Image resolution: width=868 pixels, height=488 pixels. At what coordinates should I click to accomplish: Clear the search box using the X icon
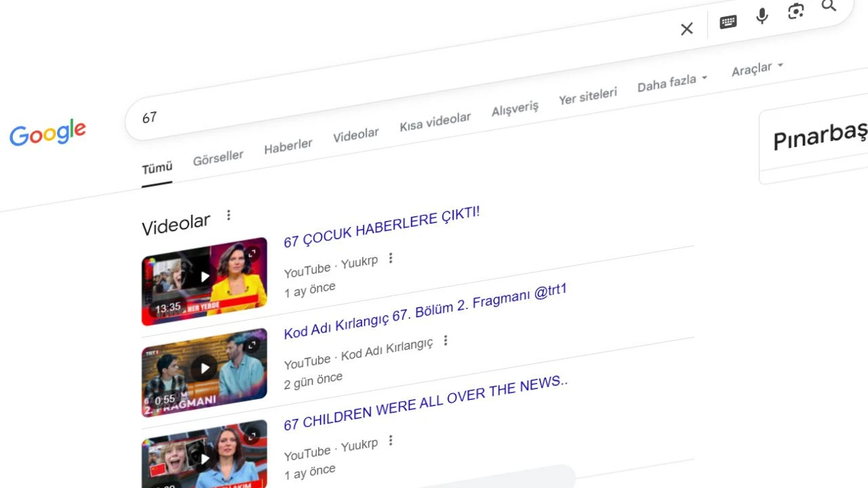click(686, 28)
